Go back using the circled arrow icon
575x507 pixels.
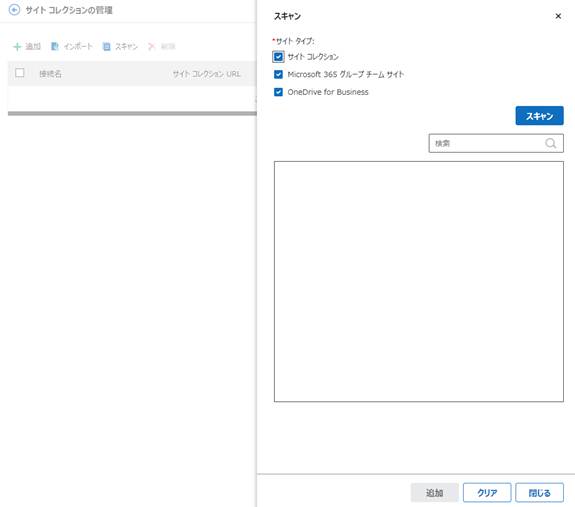click(14, 10)
